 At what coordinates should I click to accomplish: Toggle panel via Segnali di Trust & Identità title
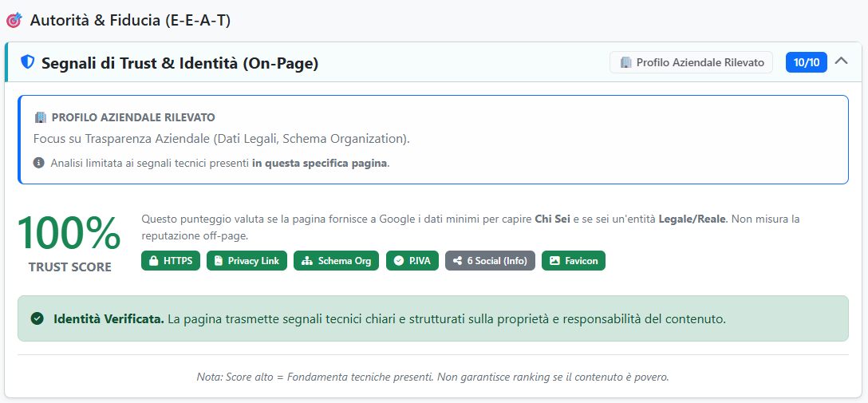coord(180,63)
